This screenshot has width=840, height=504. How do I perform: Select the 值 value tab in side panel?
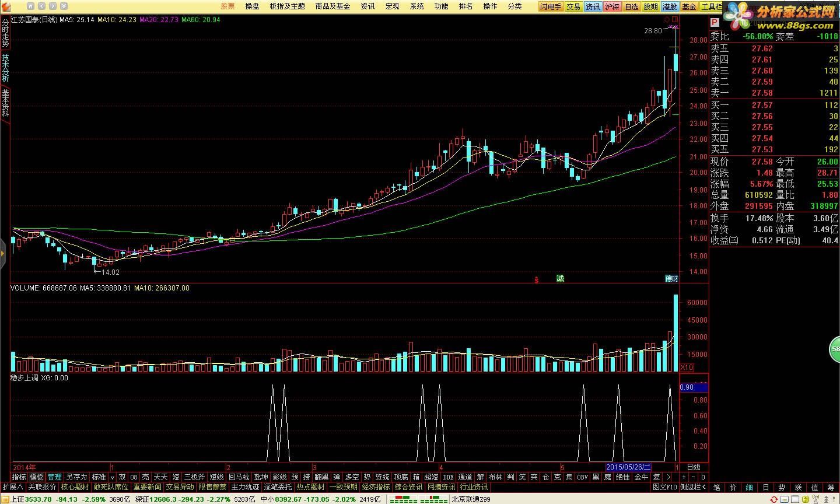coord(814,487)
